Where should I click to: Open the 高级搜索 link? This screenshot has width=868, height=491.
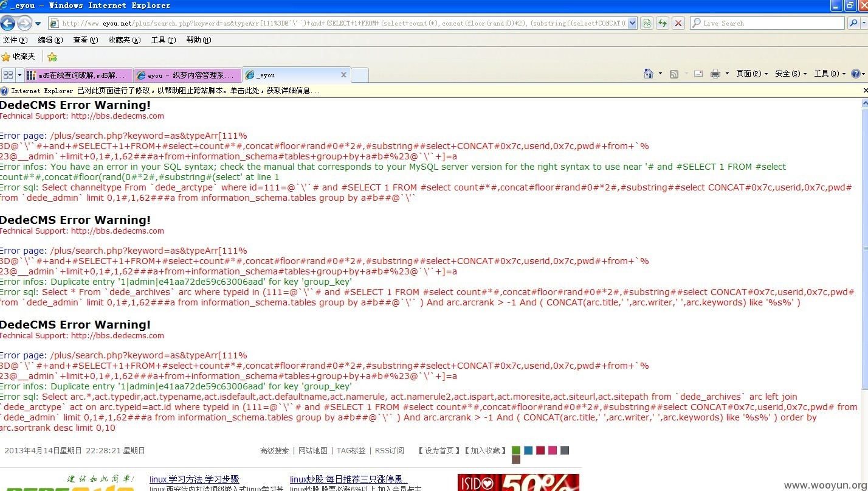[x=275, y=451]
